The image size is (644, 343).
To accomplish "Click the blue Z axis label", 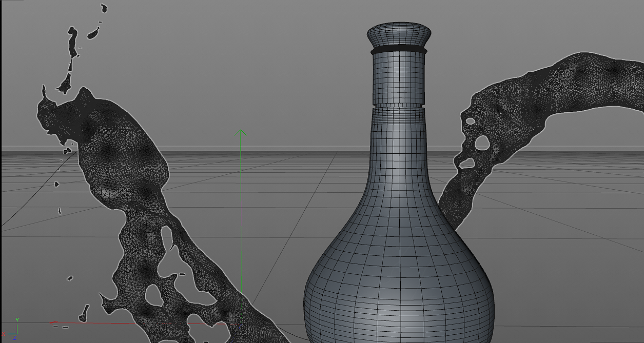I will (x=15, y=338).
